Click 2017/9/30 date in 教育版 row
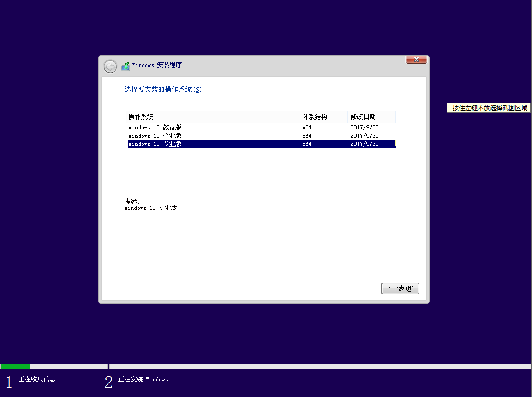Viewport: 532px width, 397px height. tap(364, 127)
